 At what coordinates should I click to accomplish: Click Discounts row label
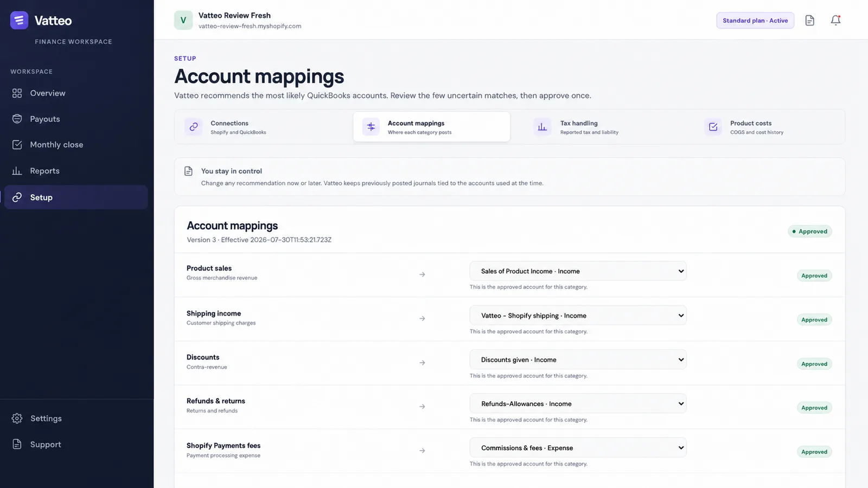(203, 357)
